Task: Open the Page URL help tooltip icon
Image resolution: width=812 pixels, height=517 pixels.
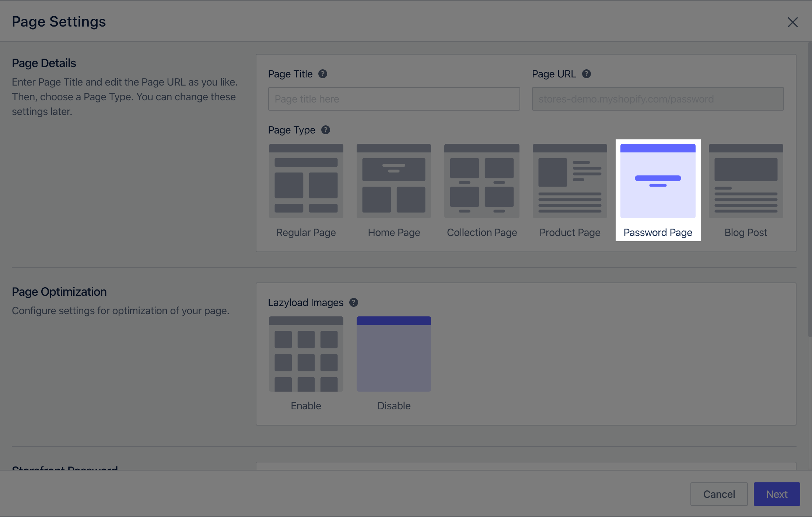Action: click(587, 74)
